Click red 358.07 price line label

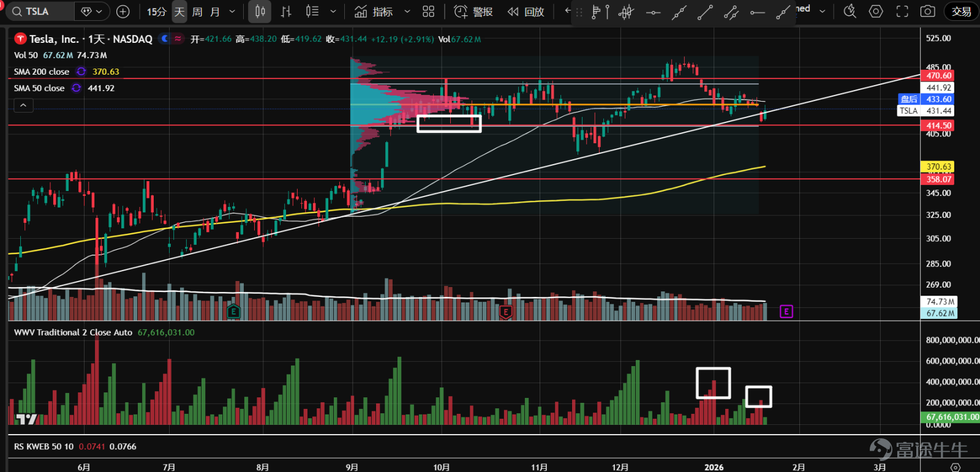(938, 179)
